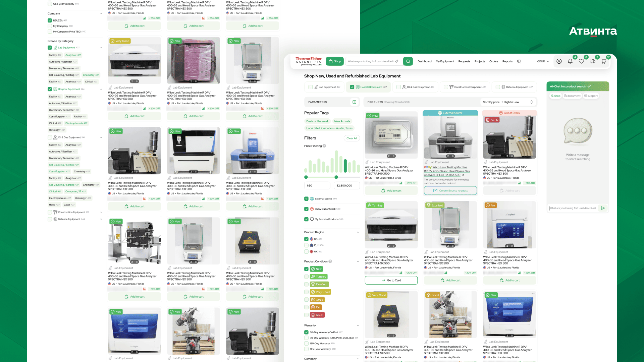
Task: Open notifications bell in the header
Action: (570, 61)
